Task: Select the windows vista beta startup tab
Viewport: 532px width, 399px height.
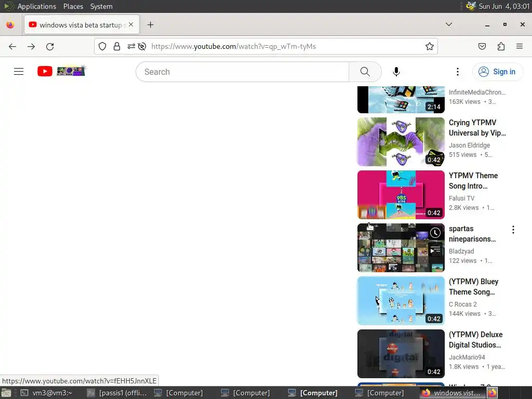Action: [82, 25]
